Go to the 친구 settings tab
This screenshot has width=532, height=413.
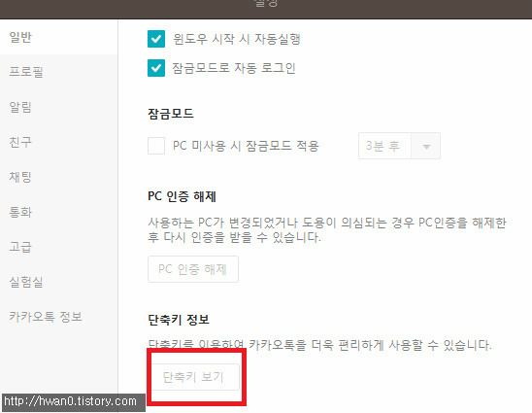point(20,142)
